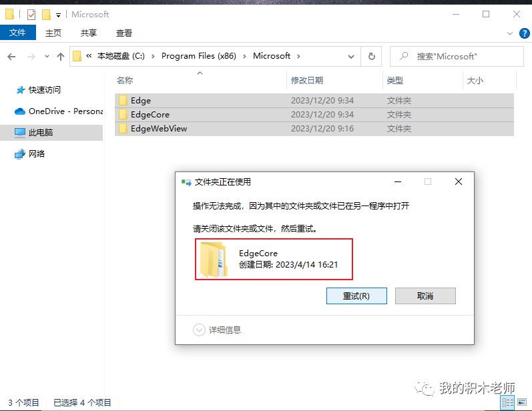Click the EdgeWebView folder icon
Image resolution: width=532 pixels, height=411 pixels.
coord(123,129)
